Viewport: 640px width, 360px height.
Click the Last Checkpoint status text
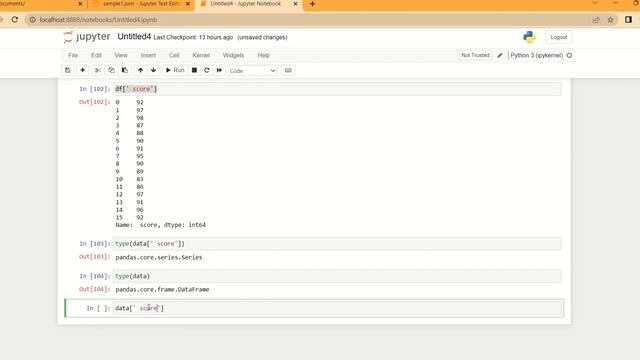point(193,37)
